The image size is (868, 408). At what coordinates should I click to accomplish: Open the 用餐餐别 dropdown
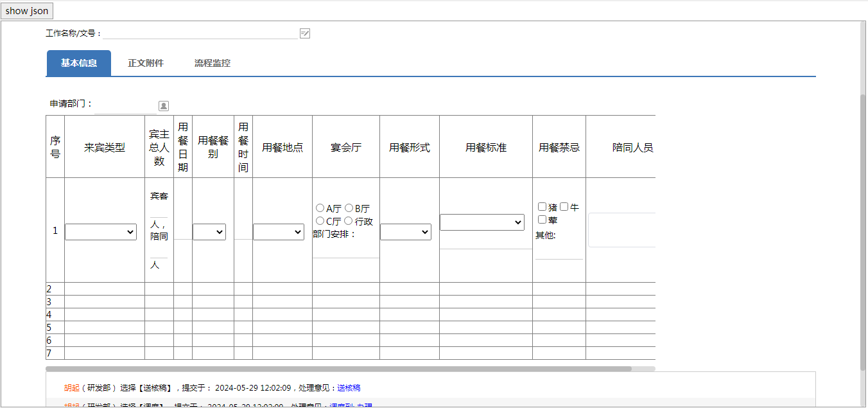pyautogui.click(x=209, y=232)
